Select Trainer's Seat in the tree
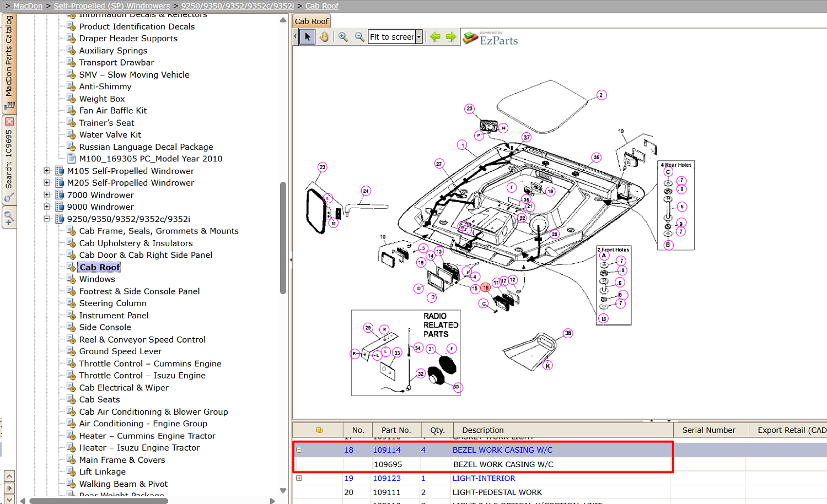 (x=106, y=123)
